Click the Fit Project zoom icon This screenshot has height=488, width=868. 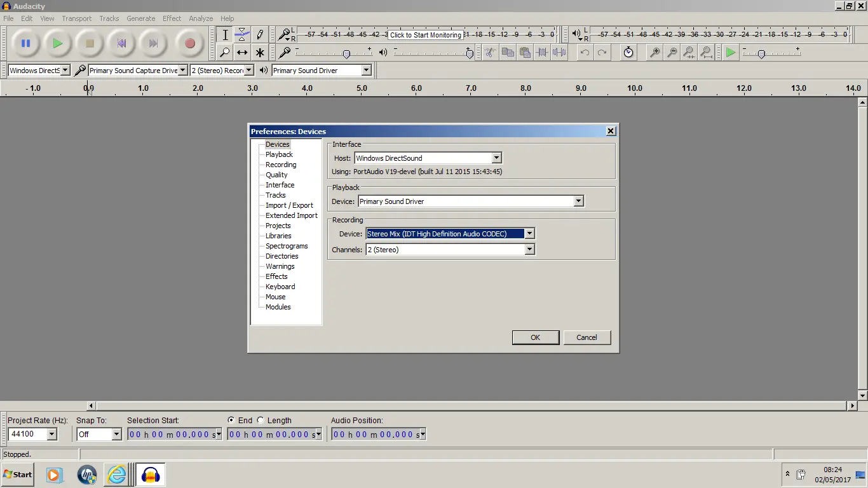tap(706, 52)
